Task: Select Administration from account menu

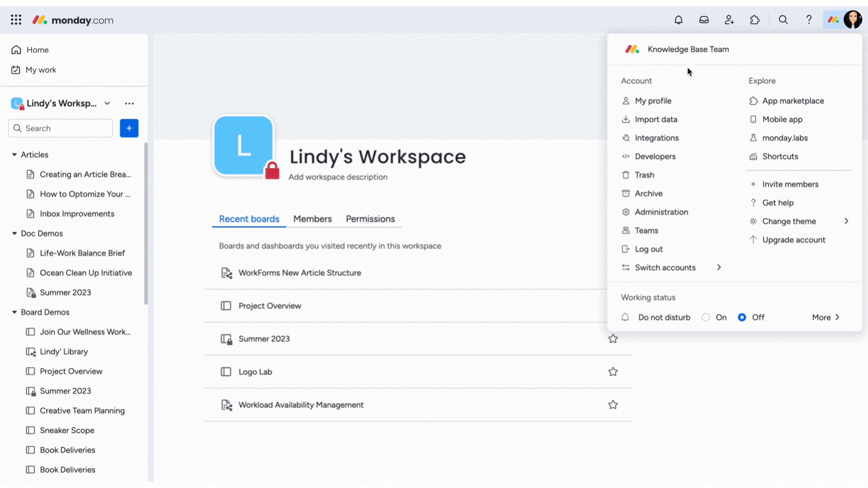Action: pos(661,212)
